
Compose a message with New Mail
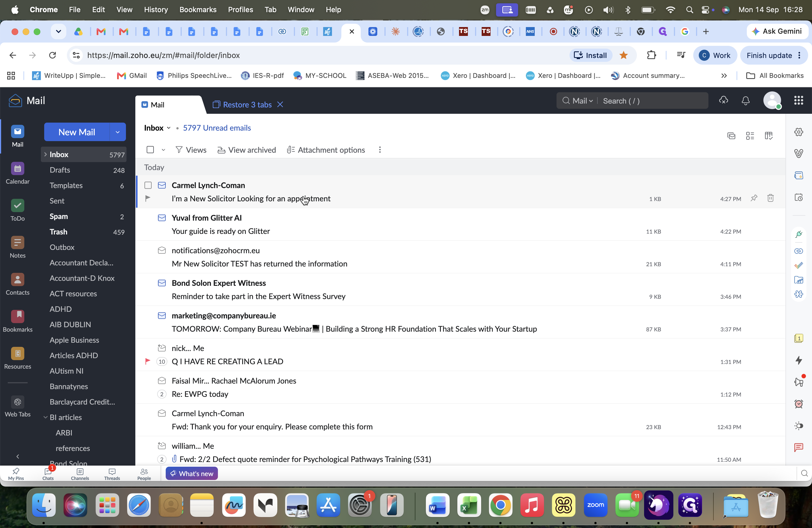77,132
